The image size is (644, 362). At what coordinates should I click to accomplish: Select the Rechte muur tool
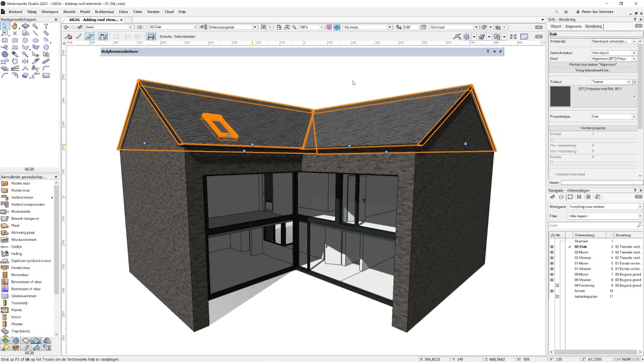21,184
